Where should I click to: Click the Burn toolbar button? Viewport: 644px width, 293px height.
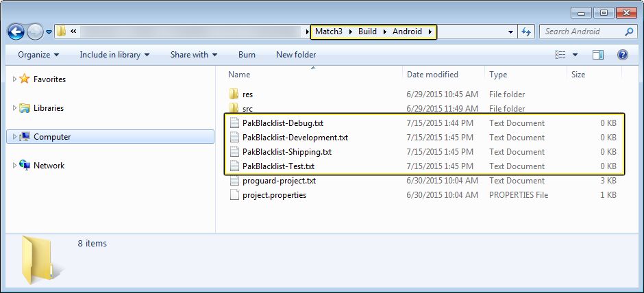coord(247,55)
